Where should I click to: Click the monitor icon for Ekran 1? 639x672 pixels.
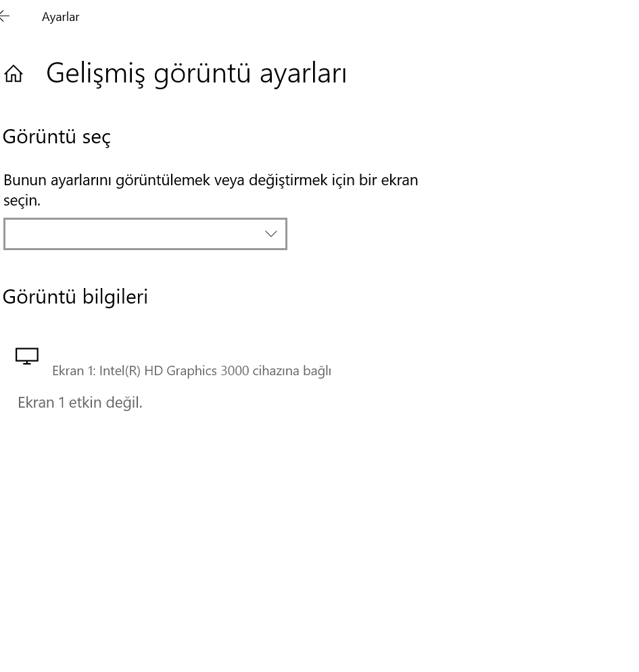(x=27, y=356)
